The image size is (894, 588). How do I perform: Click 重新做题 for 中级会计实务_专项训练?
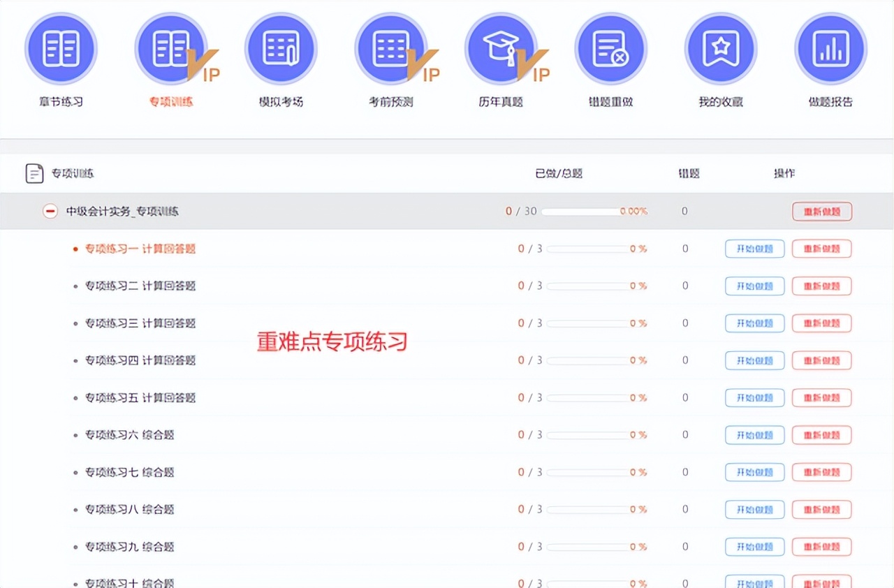[x=822, y=211]
